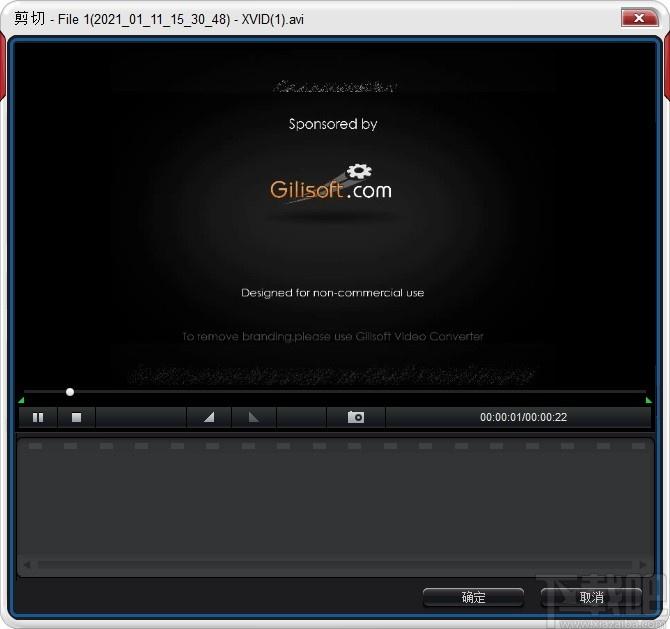This screenshot has height=629, width=670.
Task: Confirm the cut with the 确定 button
Action: (473, 597)
